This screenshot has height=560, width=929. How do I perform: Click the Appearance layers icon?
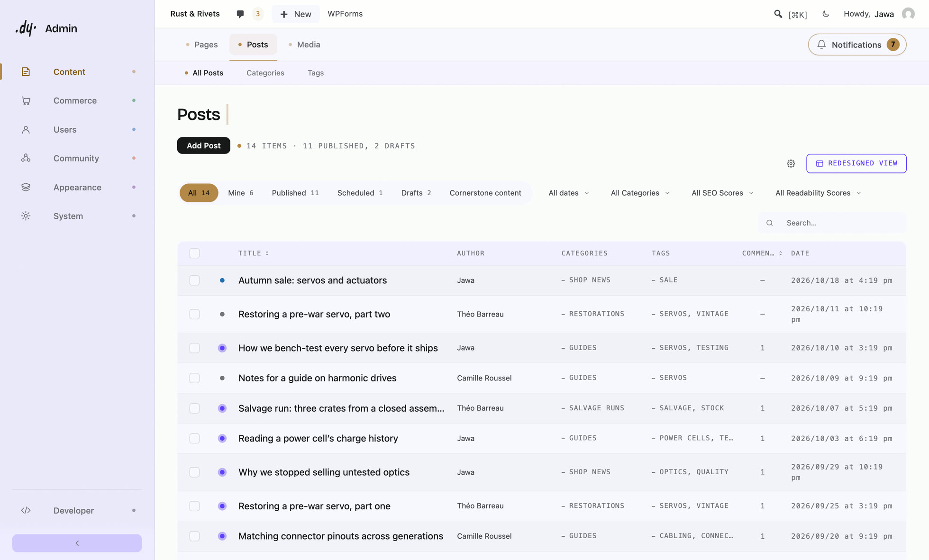pyautogui.click(x=26, y=187)
